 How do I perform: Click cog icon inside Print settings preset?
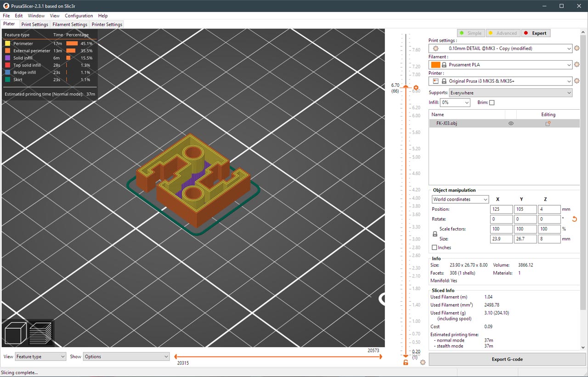point(436,48)
